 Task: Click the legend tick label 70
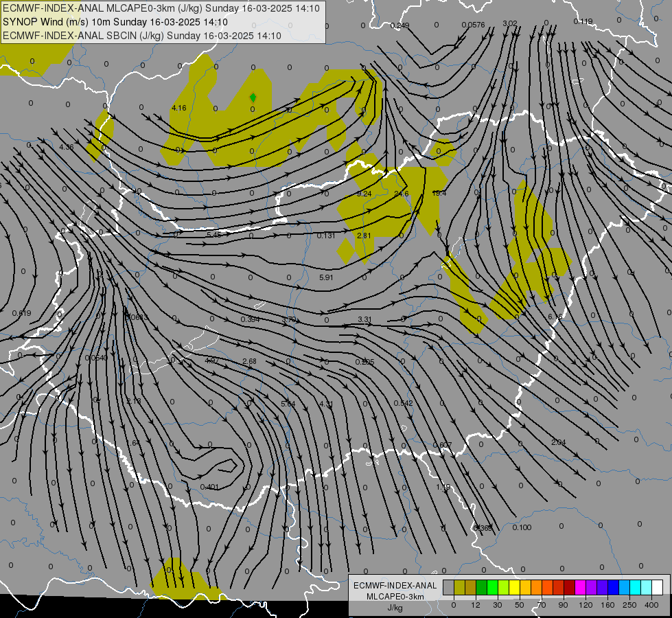tap(542, 605)
